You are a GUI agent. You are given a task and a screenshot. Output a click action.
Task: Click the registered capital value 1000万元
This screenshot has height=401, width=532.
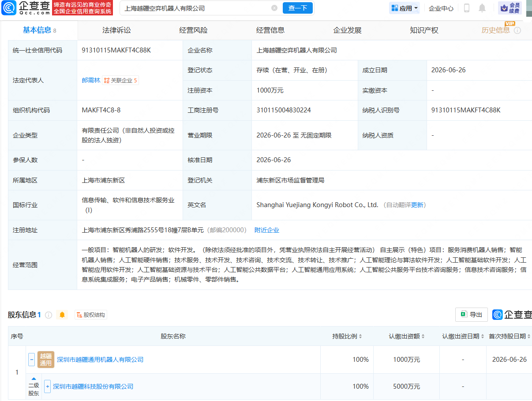click(270, 90)
